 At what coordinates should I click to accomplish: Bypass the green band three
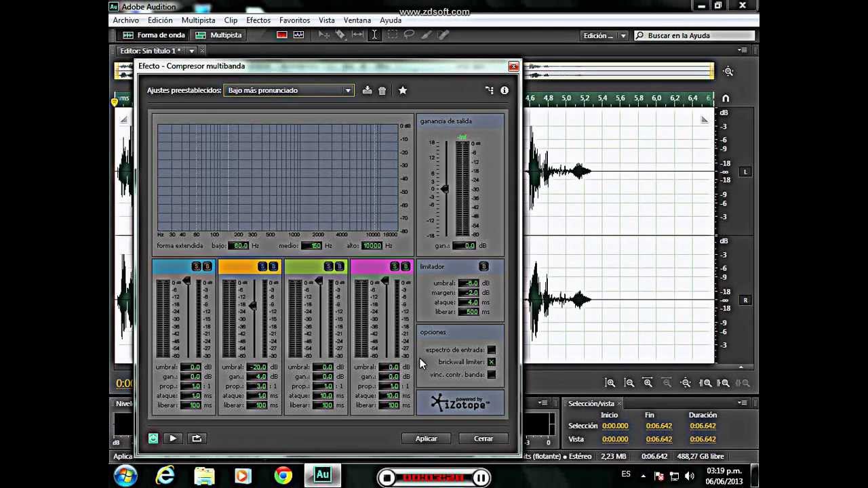pos(340,266)
